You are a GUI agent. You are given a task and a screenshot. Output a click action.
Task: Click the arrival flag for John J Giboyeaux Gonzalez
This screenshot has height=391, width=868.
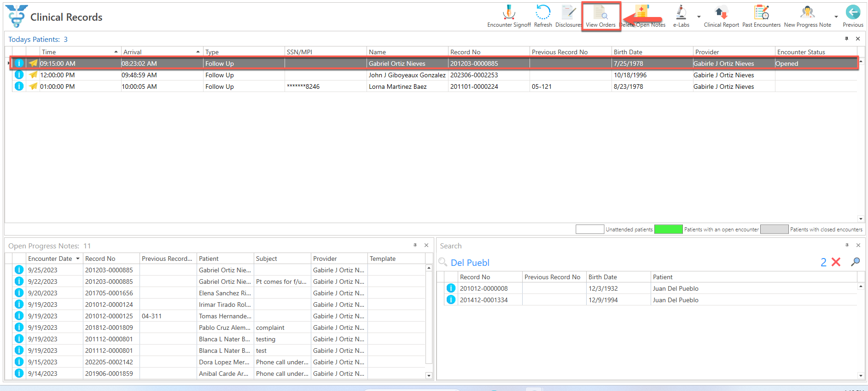[33, 75]
